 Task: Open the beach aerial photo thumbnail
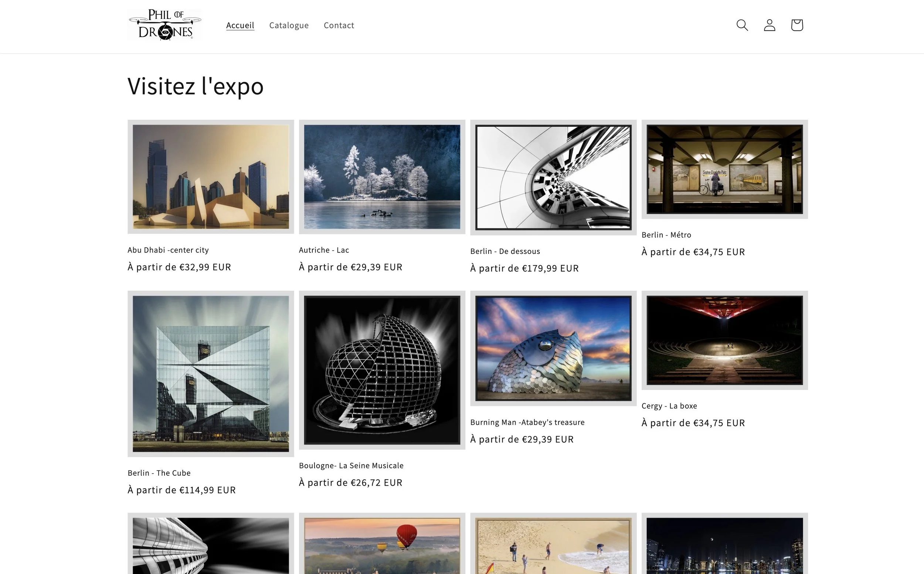coord(553,545)
